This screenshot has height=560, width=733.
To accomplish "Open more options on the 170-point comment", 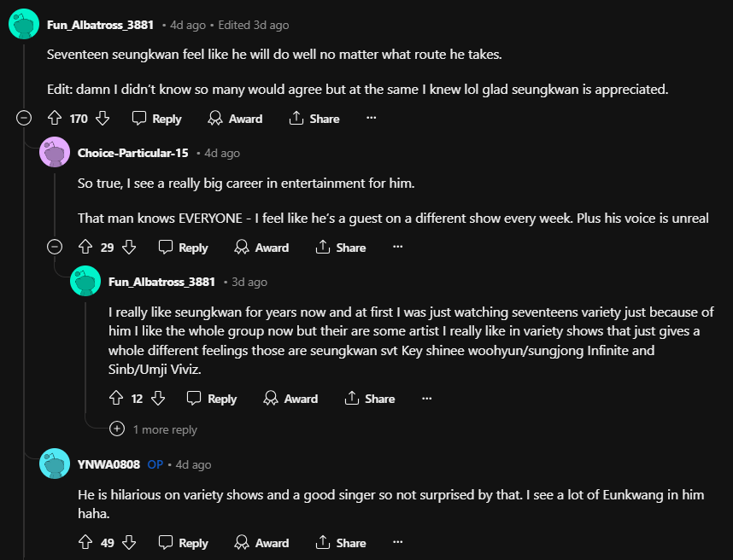I will pos(371,119).
